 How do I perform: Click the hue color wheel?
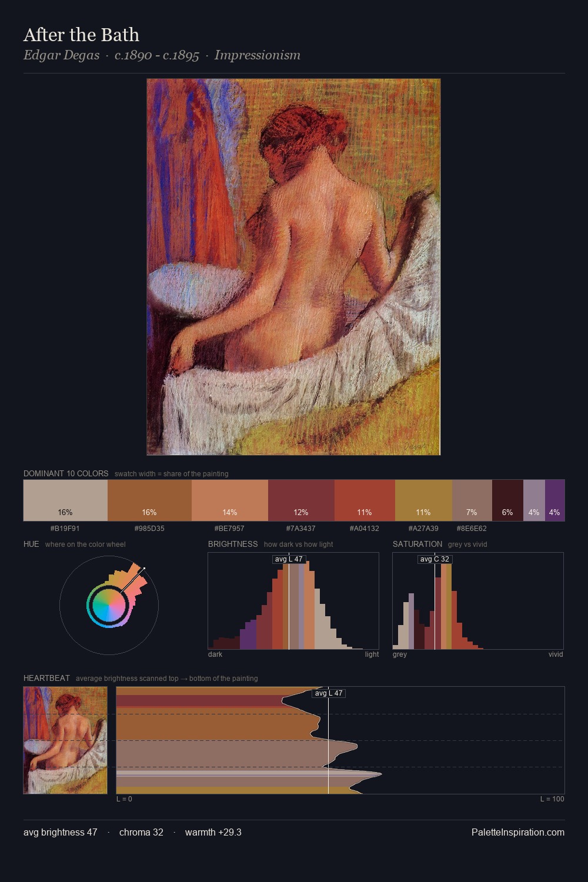click(x=109, y=605)
